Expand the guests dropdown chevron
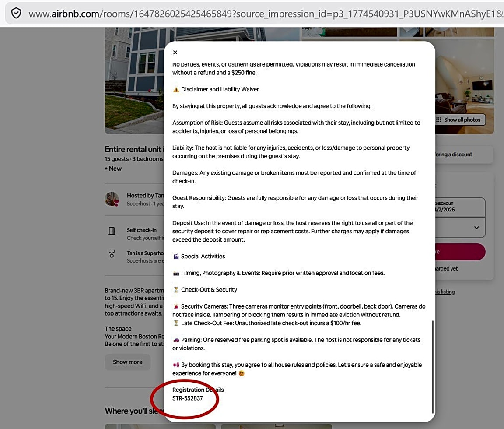Screen dimensions: 504x429 coord(476,228)
